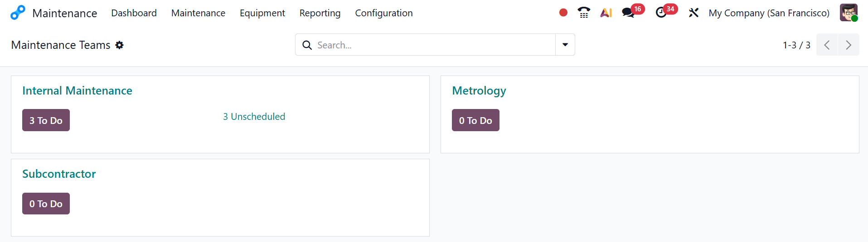Screen dimensions: 868x242
Task: Focus the Search input field
Action: [431, 45]
